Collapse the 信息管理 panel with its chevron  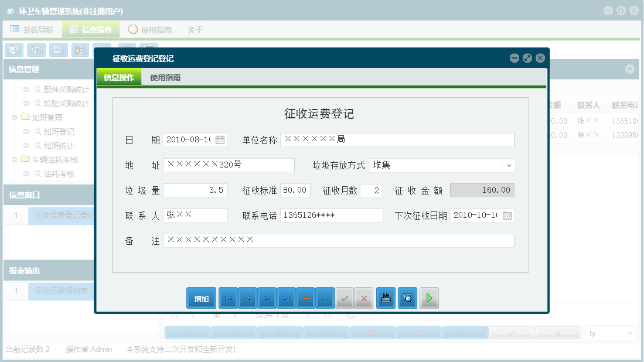pyautogui.click(x=631, y=69)
